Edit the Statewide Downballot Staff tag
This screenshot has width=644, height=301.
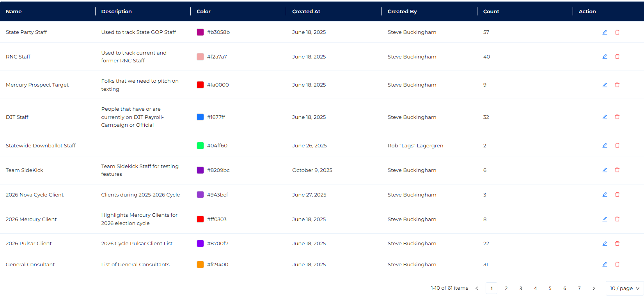click(605, 145)
